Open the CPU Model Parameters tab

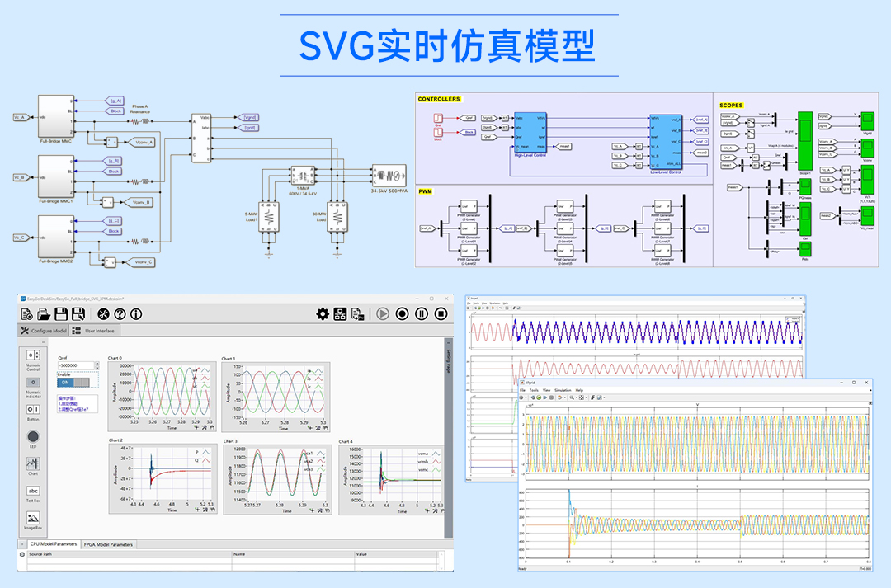click(x=53, y=544)
